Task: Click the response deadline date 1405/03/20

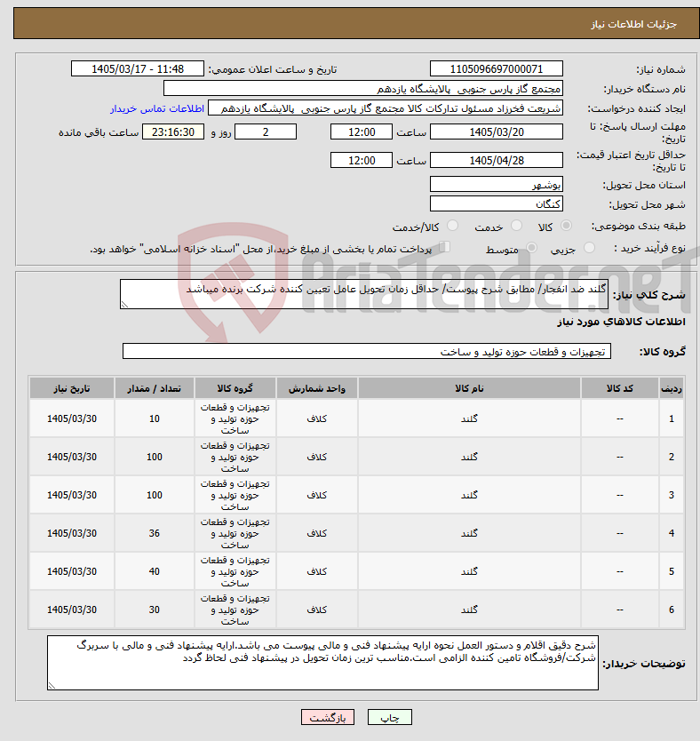Action: pos(497,131)
